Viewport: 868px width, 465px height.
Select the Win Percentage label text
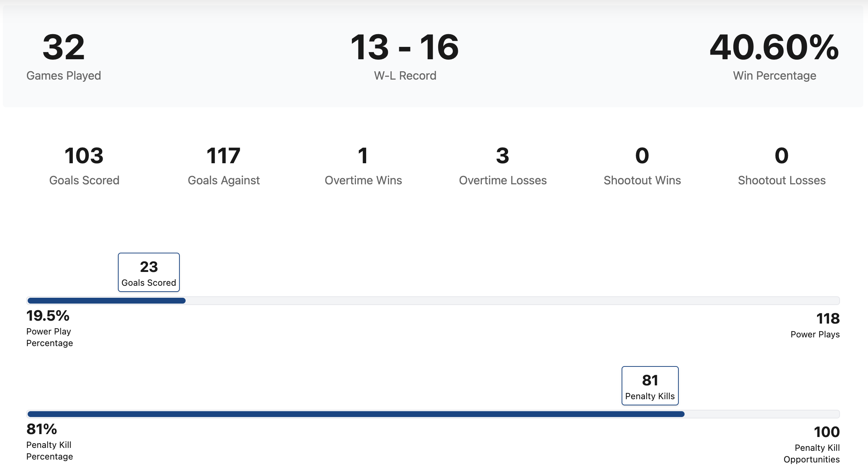pos(774,76)
